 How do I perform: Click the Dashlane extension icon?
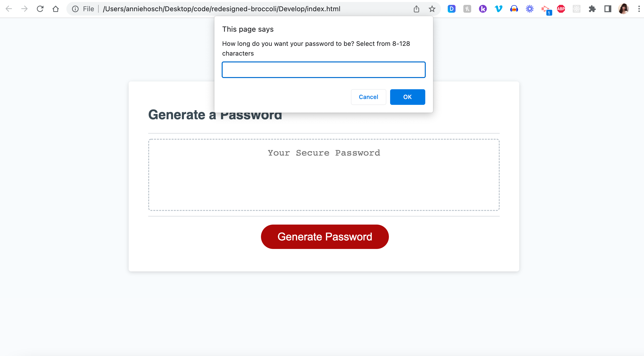click(451, 9)
